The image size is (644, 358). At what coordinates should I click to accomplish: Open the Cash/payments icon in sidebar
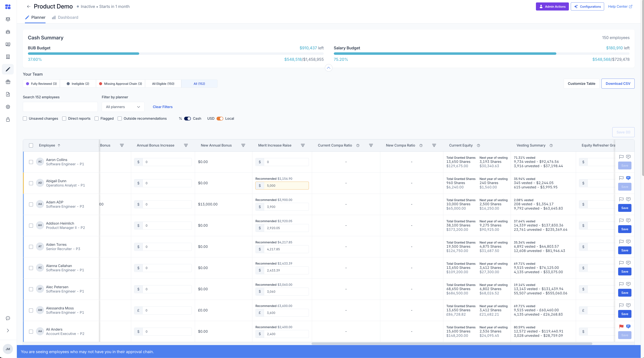(x=8, y=44)
